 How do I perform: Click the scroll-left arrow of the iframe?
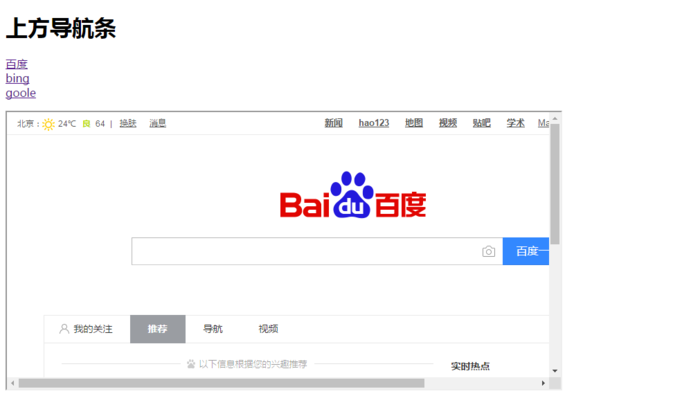point(12,383)
